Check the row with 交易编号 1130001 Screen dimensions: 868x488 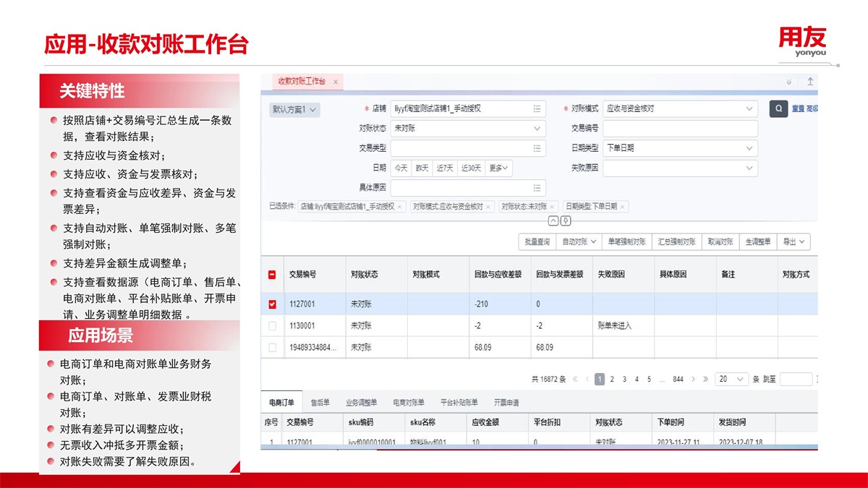[x=273, y=326]
